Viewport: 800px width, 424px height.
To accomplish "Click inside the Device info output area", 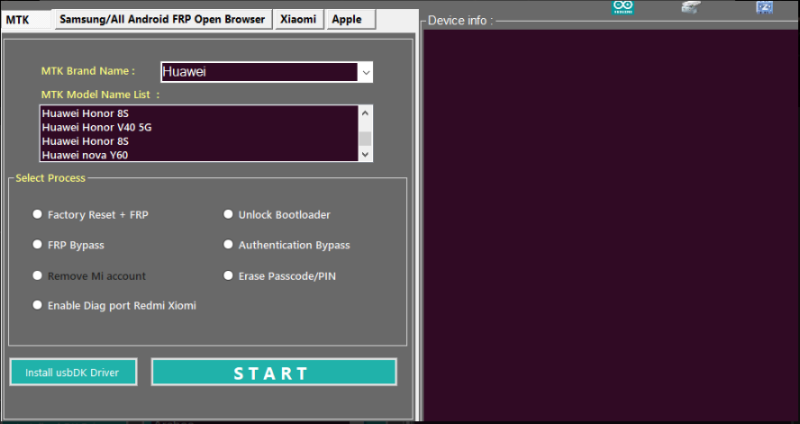I will (x=611, y=225).
